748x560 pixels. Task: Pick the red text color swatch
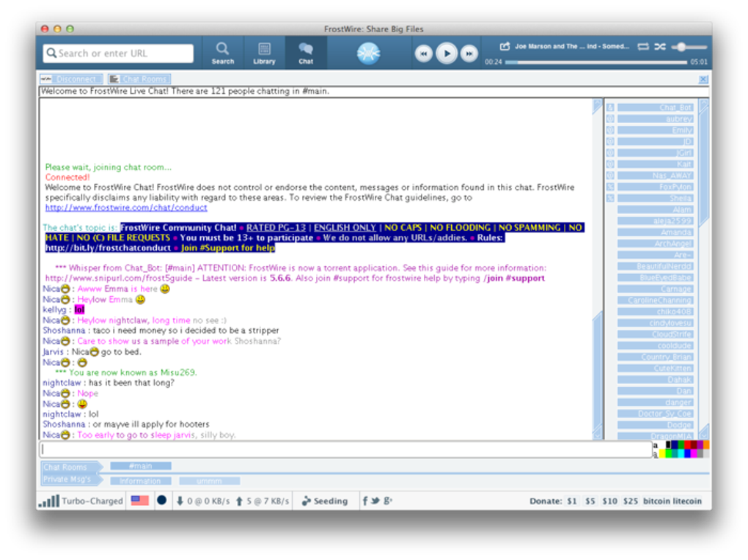click(x=687, y=445)
